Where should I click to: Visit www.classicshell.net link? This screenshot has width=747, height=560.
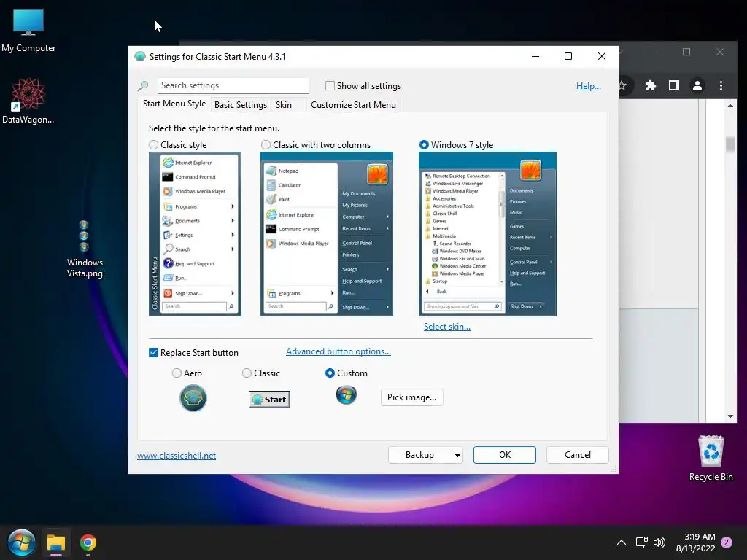(177, 456)
